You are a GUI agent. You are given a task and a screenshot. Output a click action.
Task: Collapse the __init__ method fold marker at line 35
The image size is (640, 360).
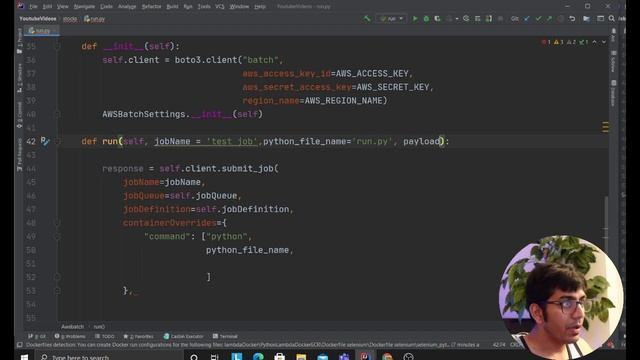pyautogui.click(x=57, y=46)
